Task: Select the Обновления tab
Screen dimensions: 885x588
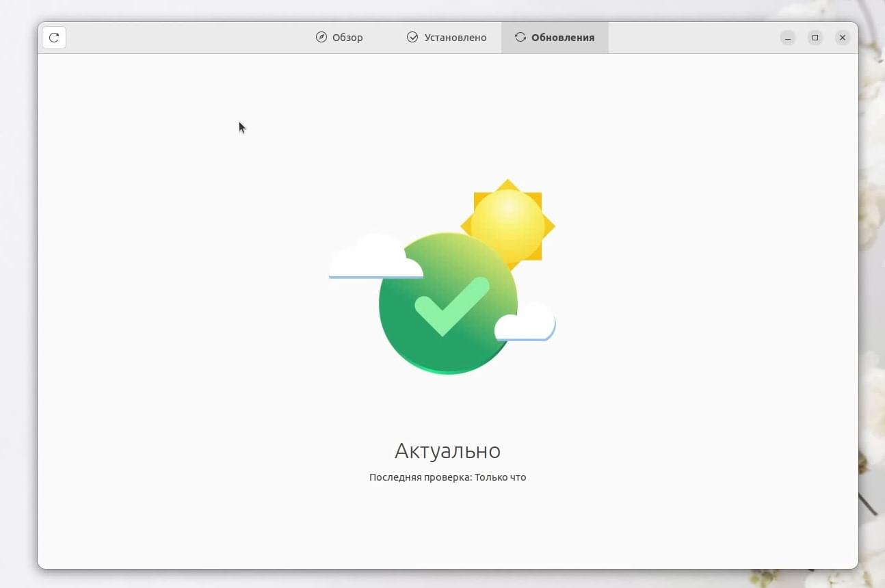Action: pyautogui.click(x=555, y=38)
